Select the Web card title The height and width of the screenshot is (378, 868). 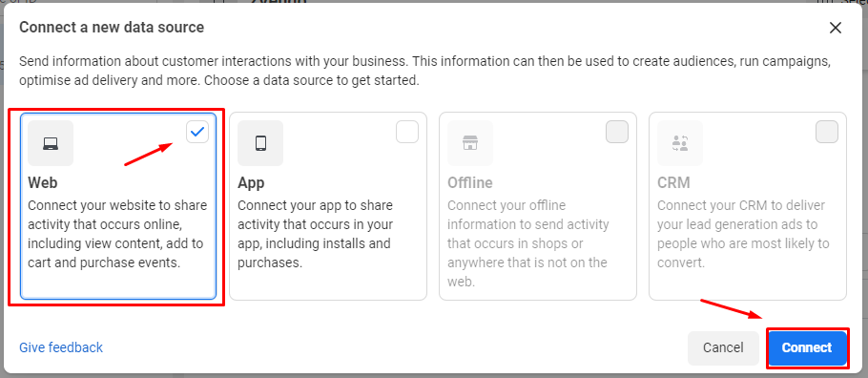click(x=43, y=182)
